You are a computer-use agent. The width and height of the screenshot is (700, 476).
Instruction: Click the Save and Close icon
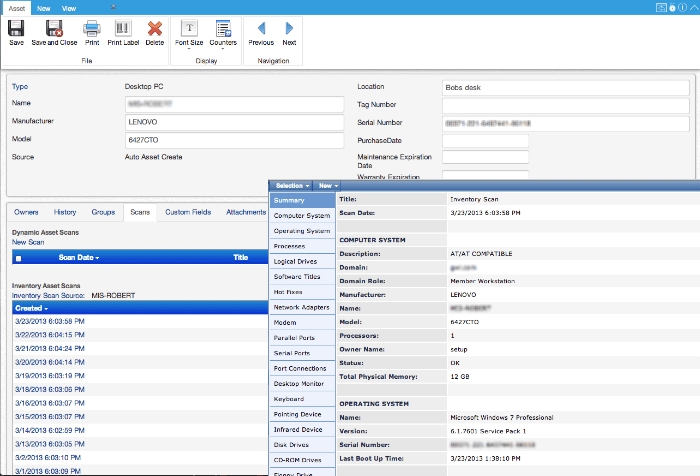click(x=54, y=29)
